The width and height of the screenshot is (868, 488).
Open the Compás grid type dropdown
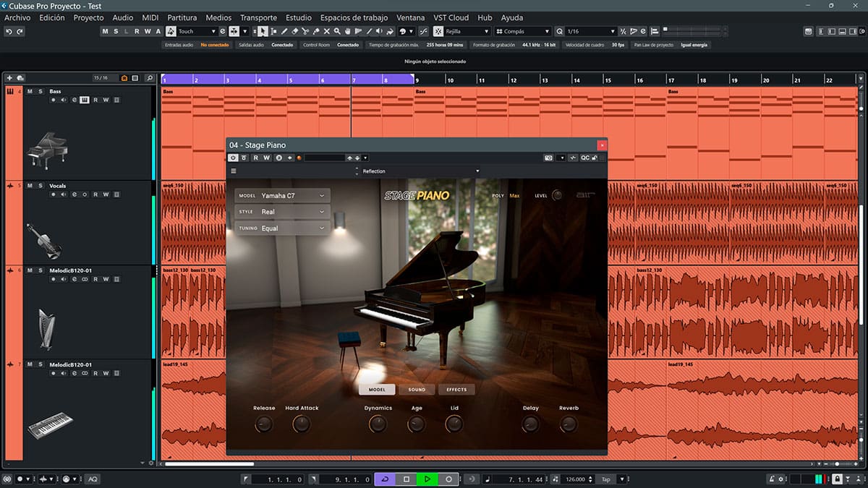tap(523, 31)
